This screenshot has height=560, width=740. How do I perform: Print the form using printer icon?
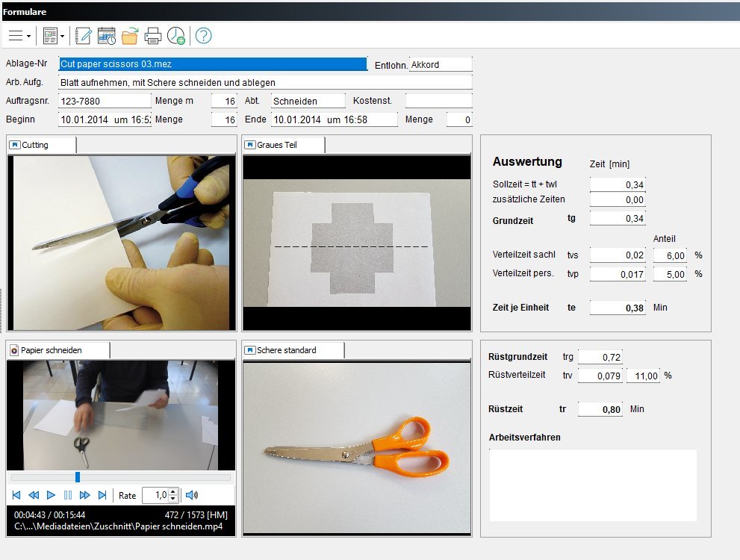(152, 35)
